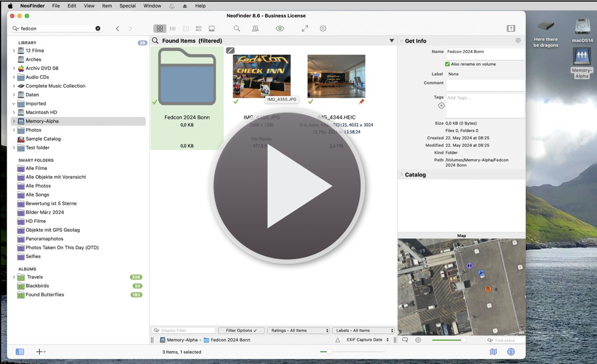Select the Fedcon 2024 Bonn folder item

tap(187, 98)
